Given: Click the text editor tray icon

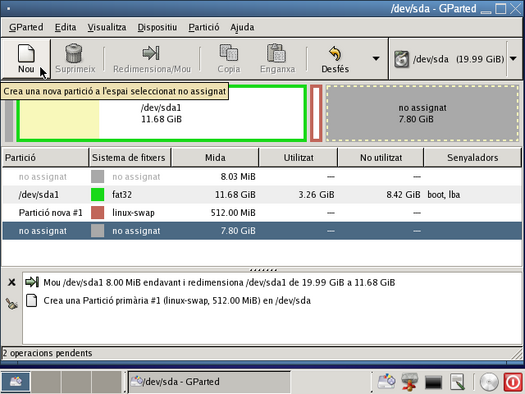Looking at the screenshot, I should (x=457, y=382).
